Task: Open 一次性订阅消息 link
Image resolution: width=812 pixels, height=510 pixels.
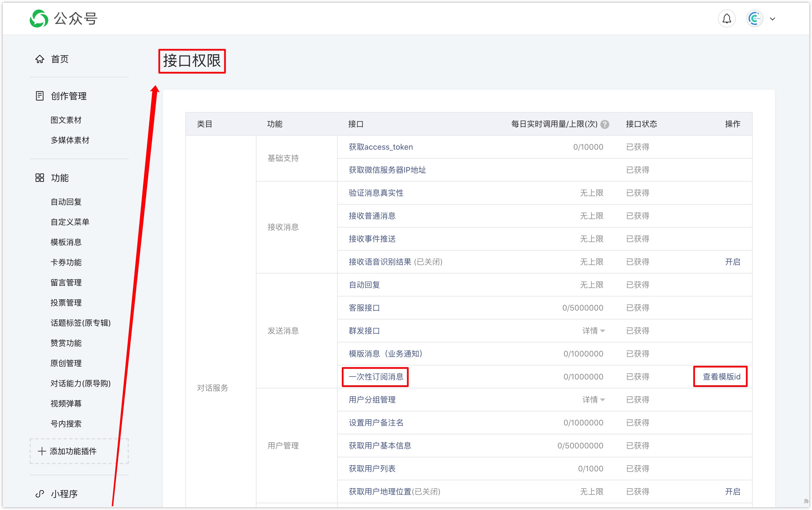Action: pyautogui.click(x=376, y=377)
